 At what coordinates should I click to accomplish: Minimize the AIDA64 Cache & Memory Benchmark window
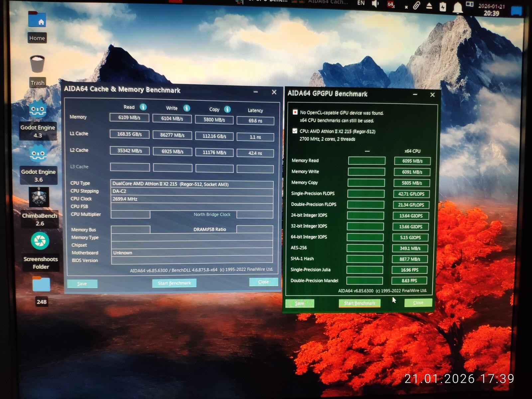(256, 92)
